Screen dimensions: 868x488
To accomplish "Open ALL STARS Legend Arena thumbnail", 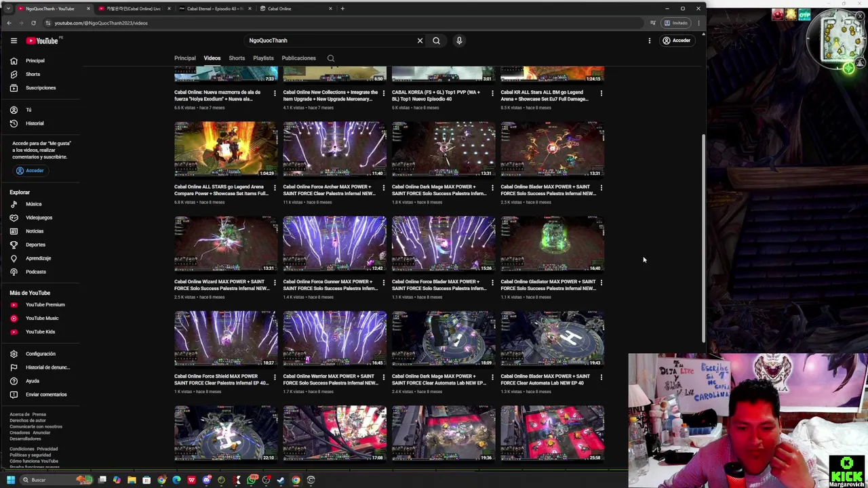I will point(226,149).
